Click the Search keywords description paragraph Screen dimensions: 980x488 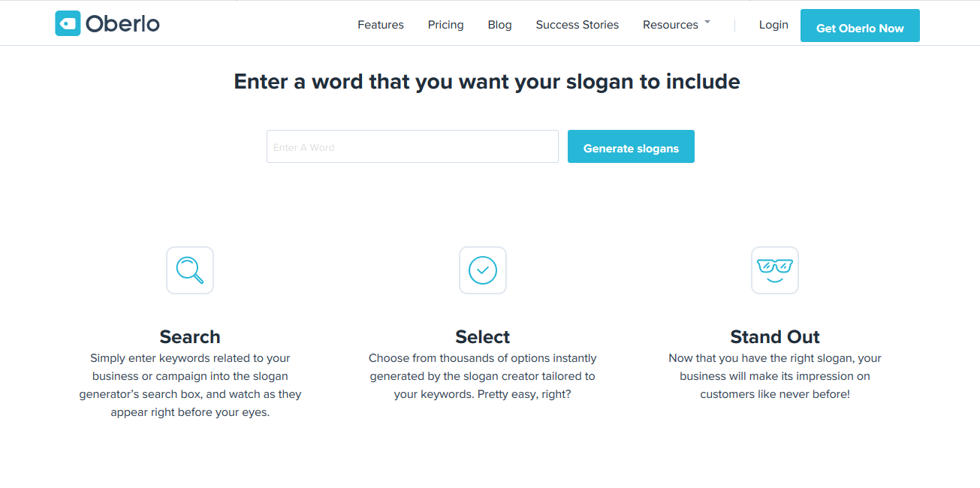(x=190, y=385)
